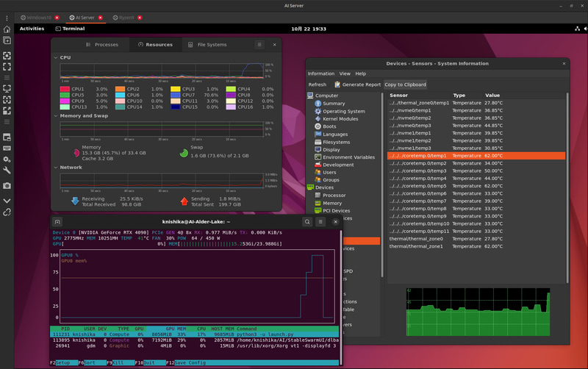Click F12 Save Config in nvtop footer
The width and height of the screenshot is (588, 369).
click(x=186, y=363)
